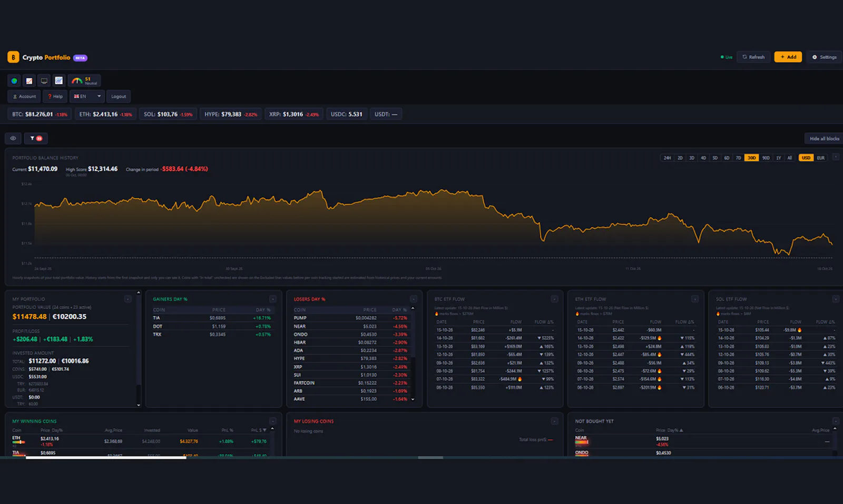This screenshot has width=843, height=504.
Task: Click the horizontal scrollbar at page bottom
Action: click(106, 458)
